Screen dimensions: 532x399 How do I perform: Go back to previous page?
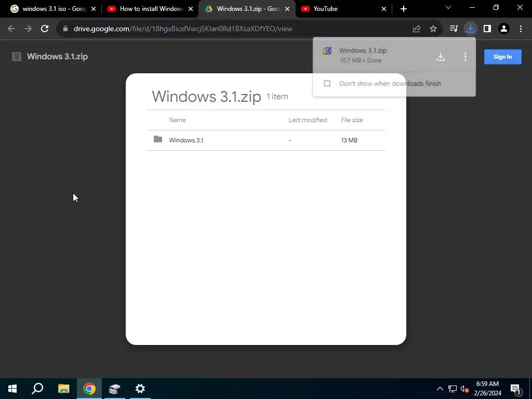pos(11,29)
